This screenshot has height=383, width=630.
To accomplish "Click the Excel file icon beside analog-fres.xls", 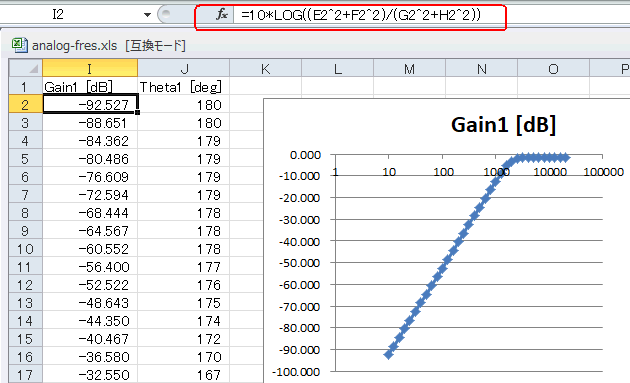I will [19, 45].
